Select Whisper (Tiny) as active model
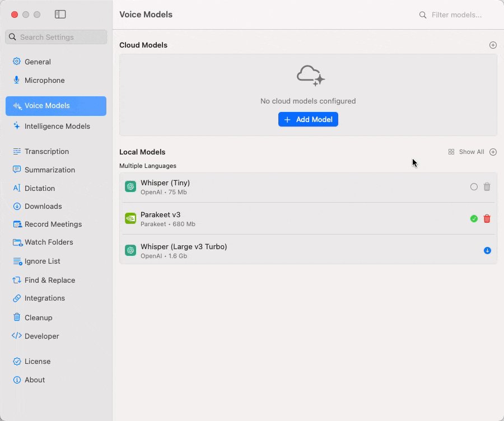The image size is (504, 421). (x=474, y=187)
